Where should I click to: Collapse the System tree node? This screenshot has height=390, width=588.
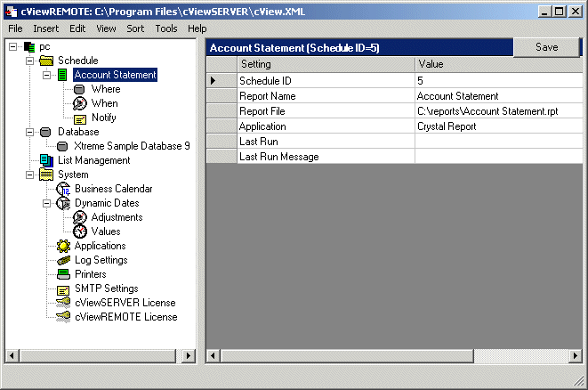click(29, 175)
